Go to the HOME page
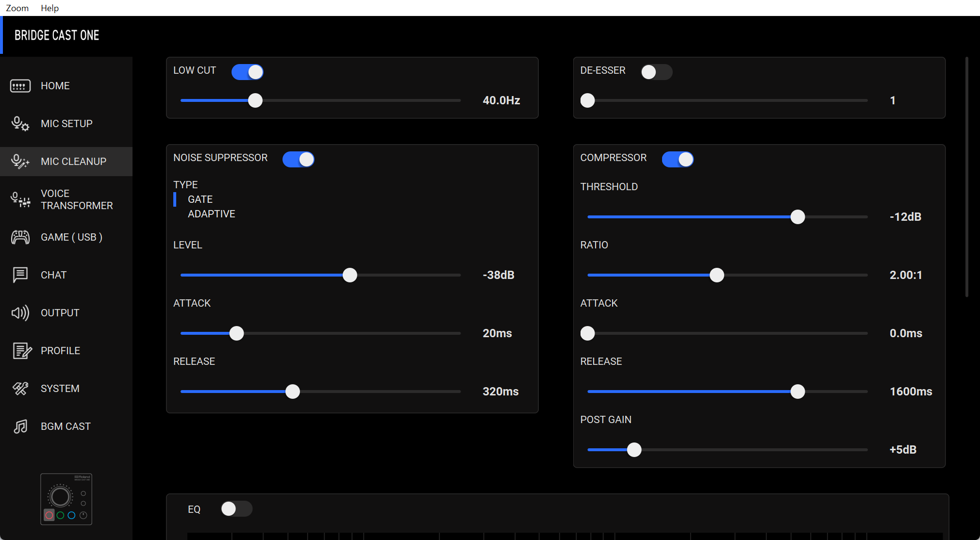This screenshot has width=980, height=540. coord(66,86)
